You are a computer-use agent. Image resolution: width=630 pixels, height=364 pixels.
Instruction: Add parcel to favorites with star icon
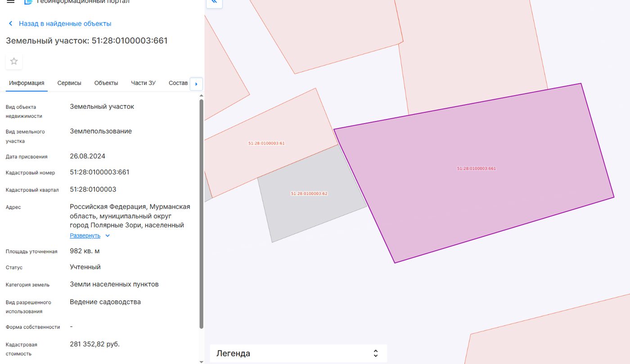pos(14,61)
